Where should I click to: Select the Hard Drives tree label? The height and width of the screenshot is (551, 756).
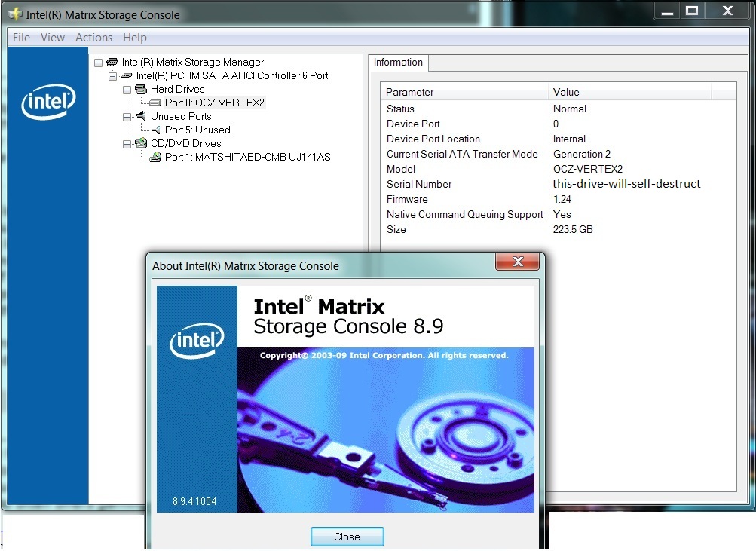[x=177, y=89]
